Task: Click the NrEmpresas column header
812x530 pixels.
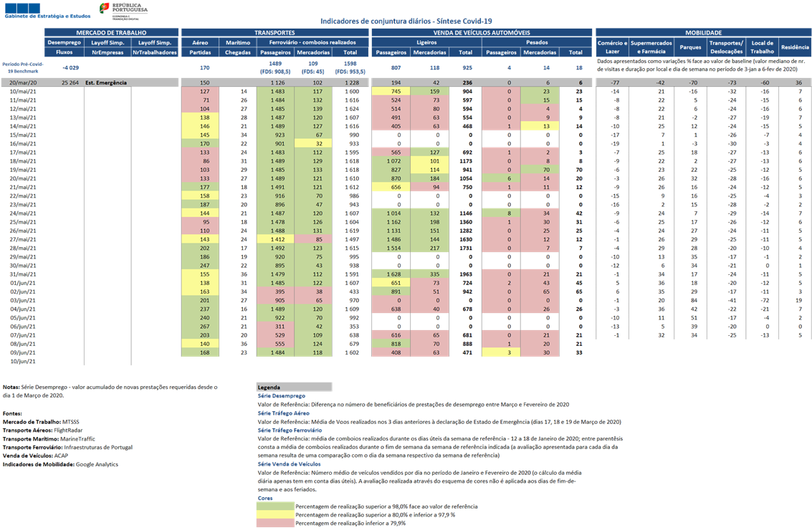Action: (108, 52)
